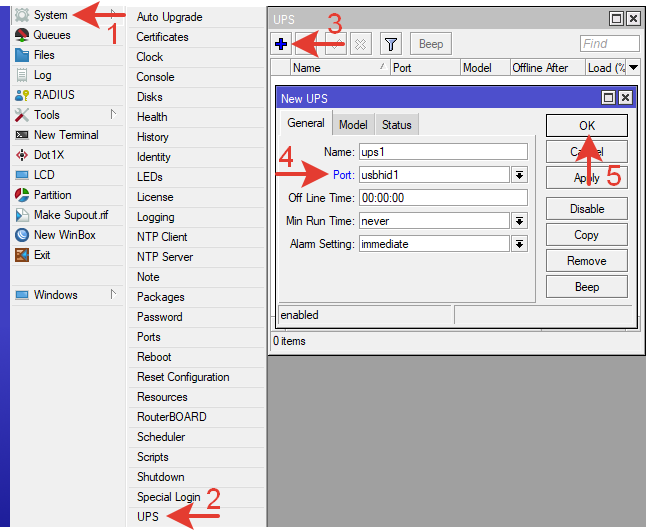Click the Find search box
The height and width of the screenshot is (530, 646).
click(610, 44)
